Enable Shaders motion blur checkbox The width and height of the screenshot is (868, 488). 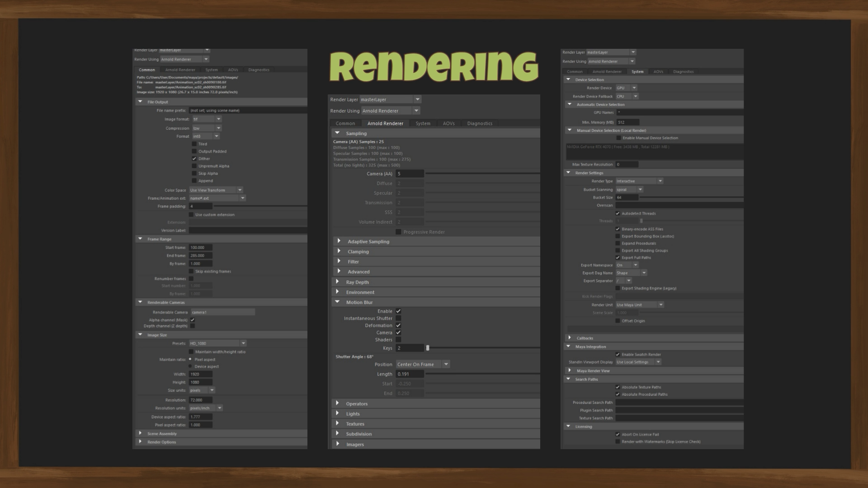(398, 339)
